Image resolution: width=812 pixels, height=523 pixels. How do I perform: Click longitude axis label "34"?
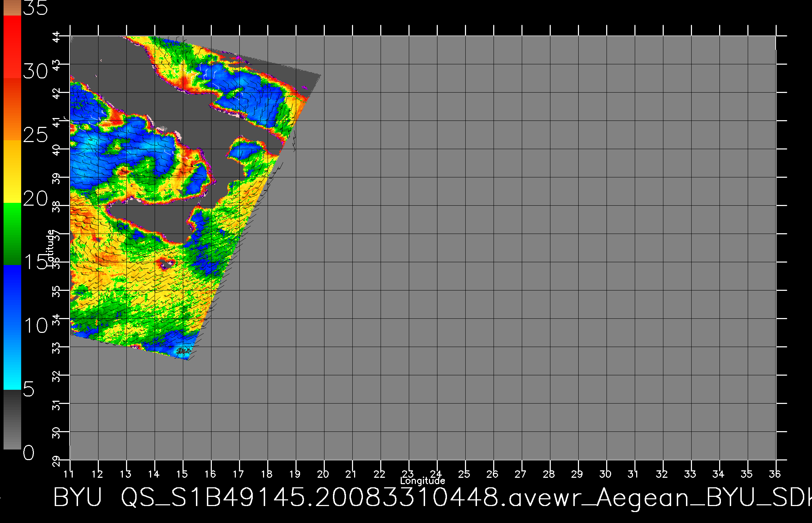click(x=718, y=474)
